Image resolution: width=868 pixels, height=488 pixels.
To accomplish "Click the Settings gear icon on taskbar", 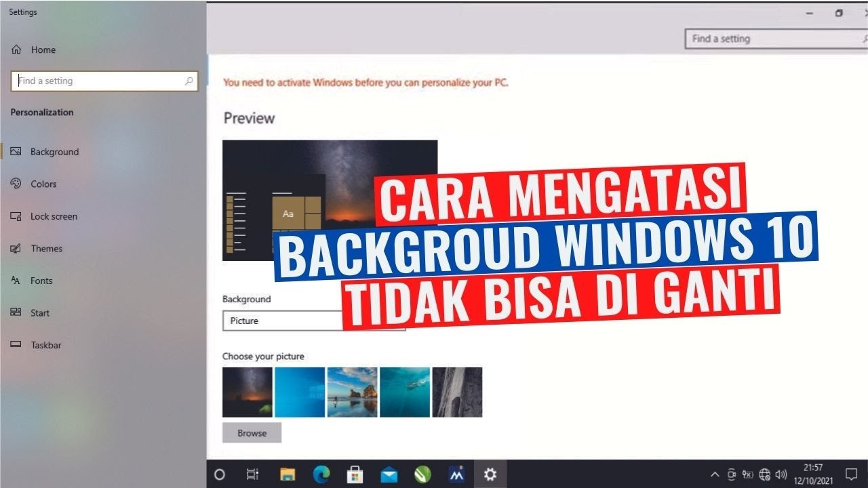I will coord(490,474).
